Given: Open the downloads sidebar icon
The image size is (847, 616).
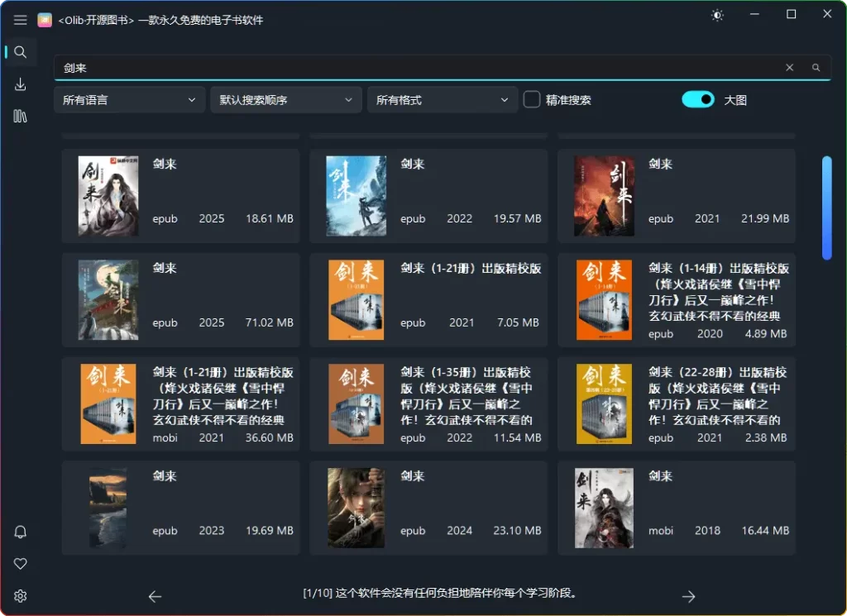Looking at the screenshot, I should coord(21,84).
